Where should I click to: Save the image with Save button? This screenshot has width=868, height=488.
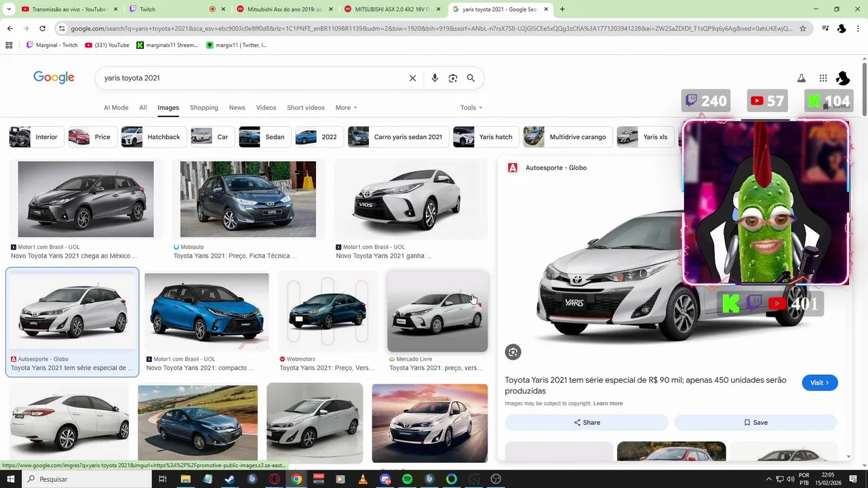pyautogui.click(x=755, y=422)
